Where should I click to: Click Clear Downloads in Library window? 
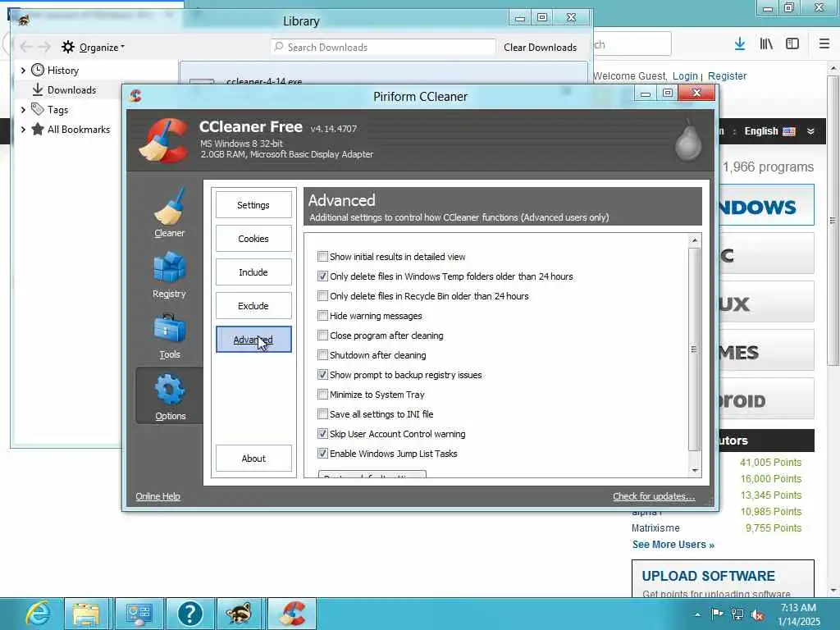[540, 47]
